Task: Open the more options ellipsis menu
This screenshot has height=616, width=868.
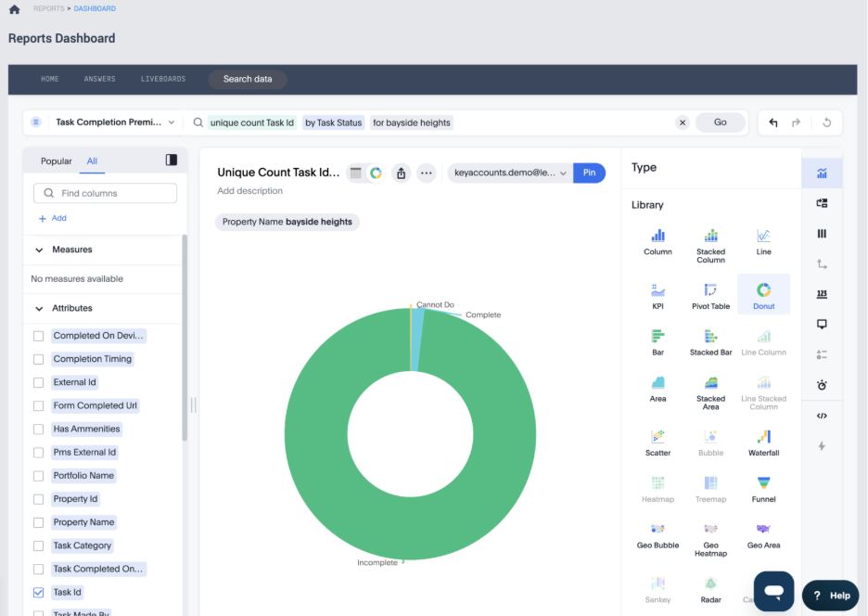Action: (x=426, y=173)
